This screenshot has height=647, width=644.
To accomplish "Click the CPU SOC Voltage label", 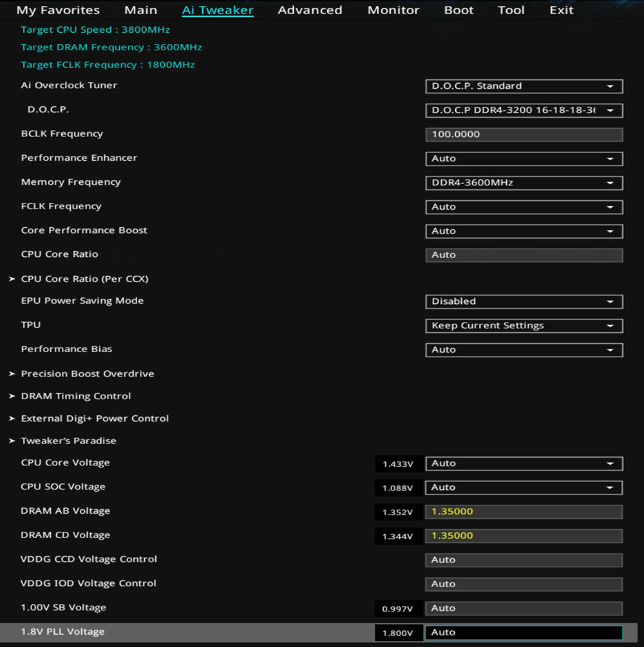I will (x=63, y=487).
